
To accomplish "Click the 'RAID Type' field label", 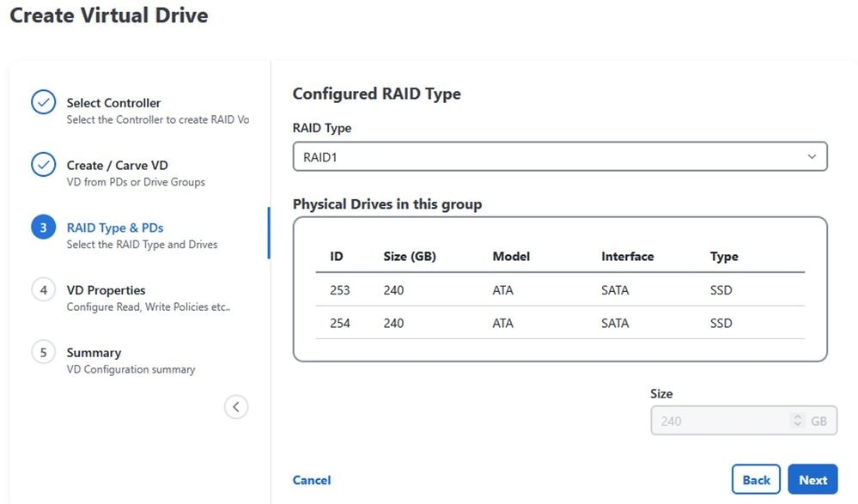I will (322, 128).
